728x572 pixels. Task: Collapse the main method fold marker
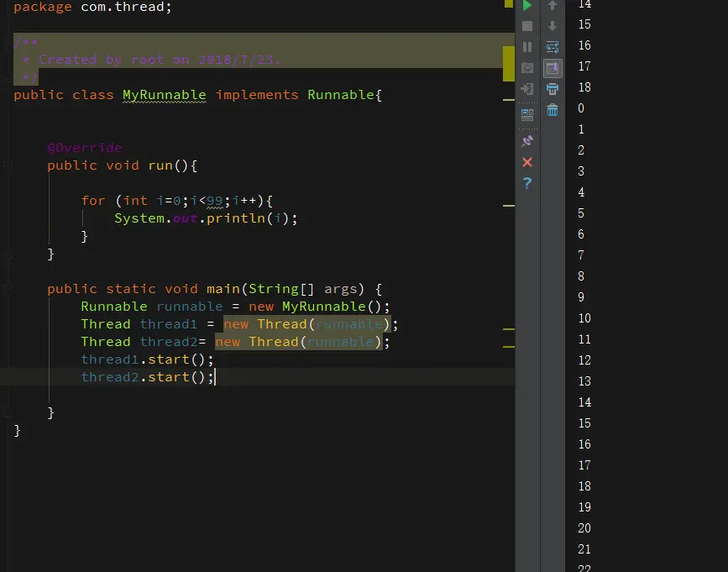coord(7,288)
